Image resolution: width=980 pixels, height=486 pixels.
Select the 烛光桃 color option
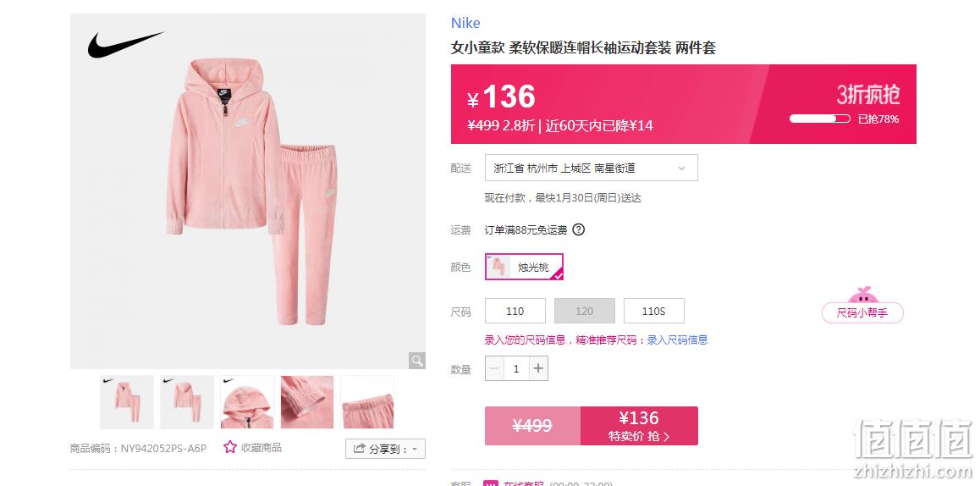tap(524, 267)
